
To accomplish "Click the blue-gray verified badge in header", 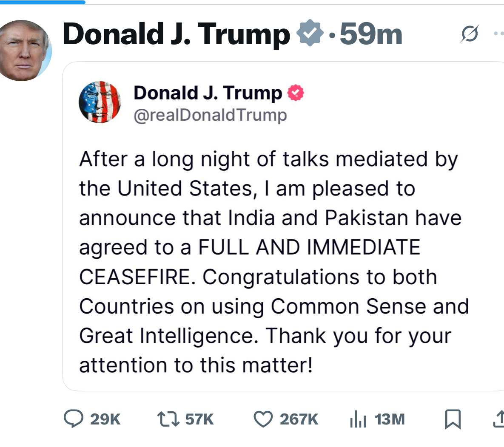I will 310,34.
